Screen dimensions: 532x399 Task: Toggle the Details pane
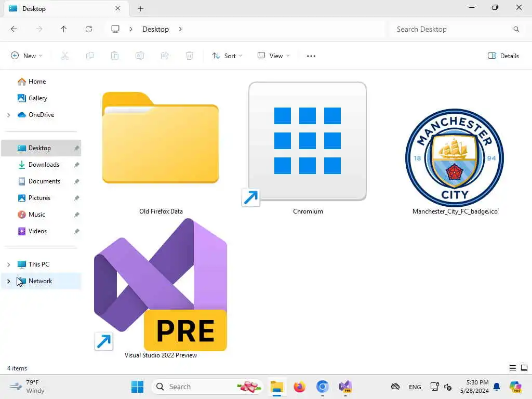click(503, 56)
